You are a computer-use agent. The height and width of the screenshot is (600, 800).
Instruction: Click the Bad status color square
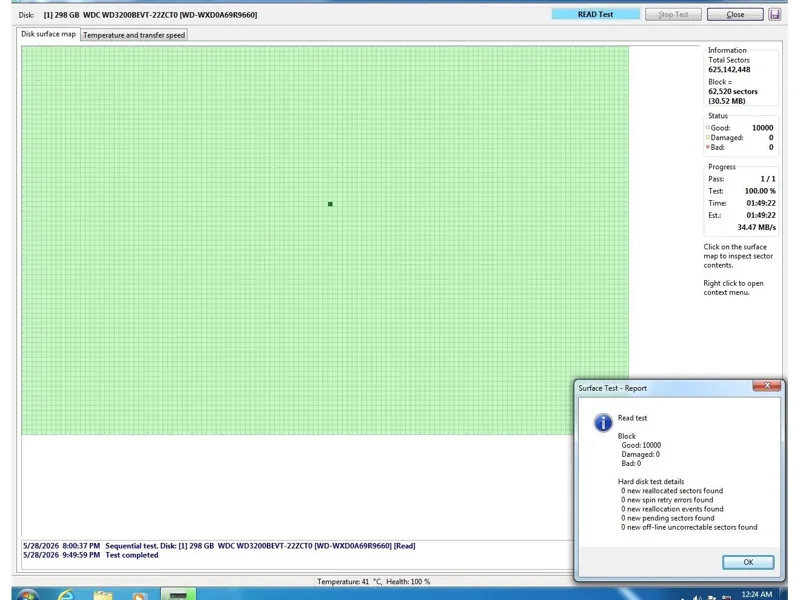click(708, 147)
